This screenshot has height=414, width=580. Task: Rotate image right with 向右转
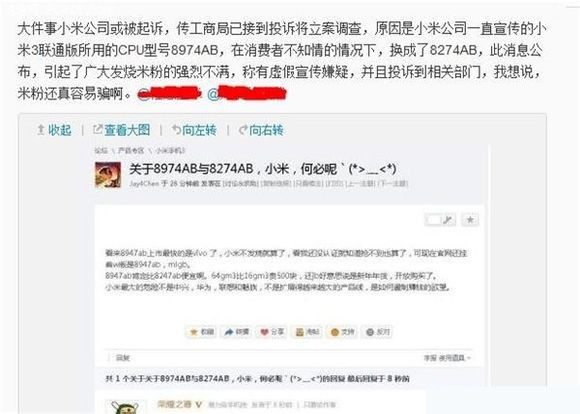261,130
